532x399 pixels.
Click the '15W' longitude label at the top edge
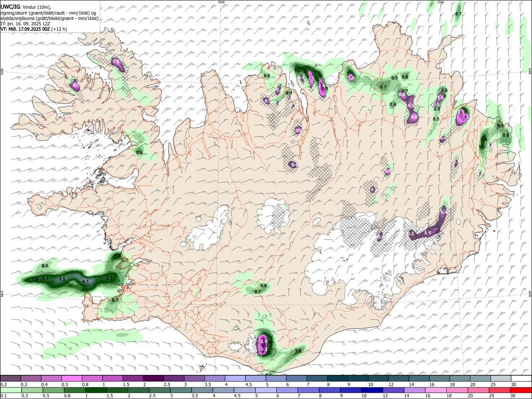[x=440, y=2]
